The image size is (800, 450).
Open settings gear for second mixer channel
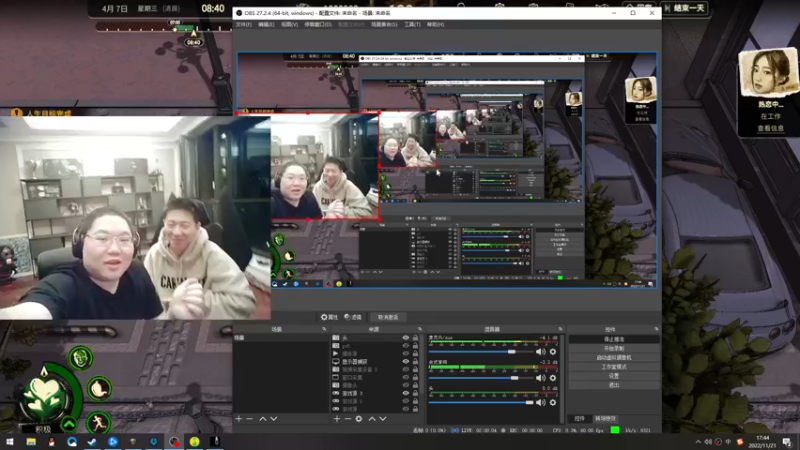tap(552, 378)
